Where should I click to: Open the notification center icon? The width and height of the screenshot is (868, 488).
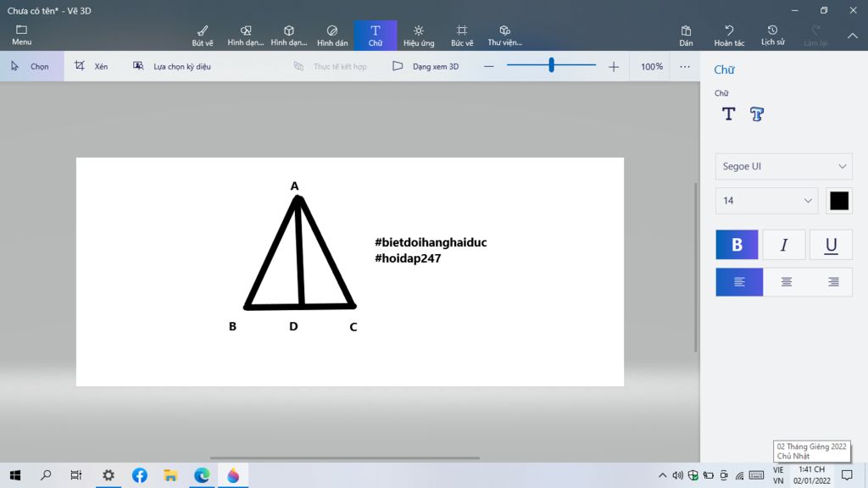pos(847,475)
